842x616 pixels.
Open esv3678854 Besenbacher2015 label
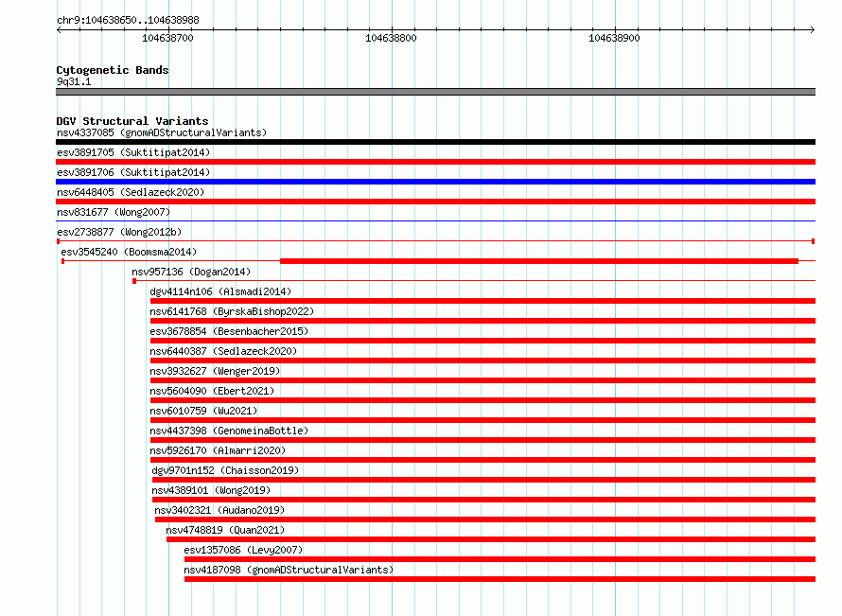point(229,331)
